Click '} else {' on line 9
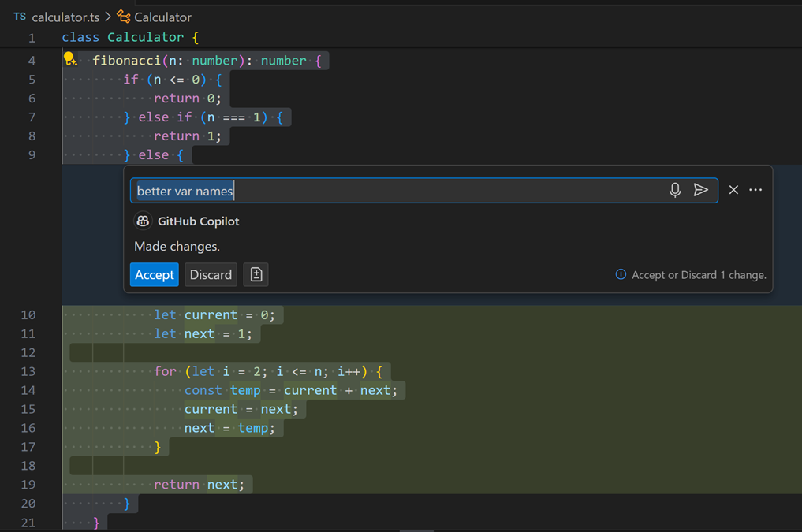Viewport: 802px width, 532px height. (x=154, y=154)
